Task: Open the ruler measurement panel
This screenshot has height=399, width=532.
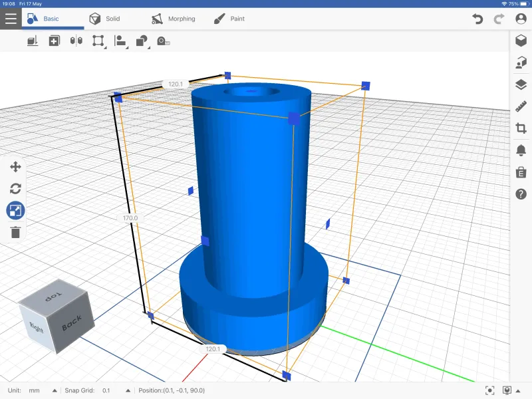Action: [x=521, y=106]
